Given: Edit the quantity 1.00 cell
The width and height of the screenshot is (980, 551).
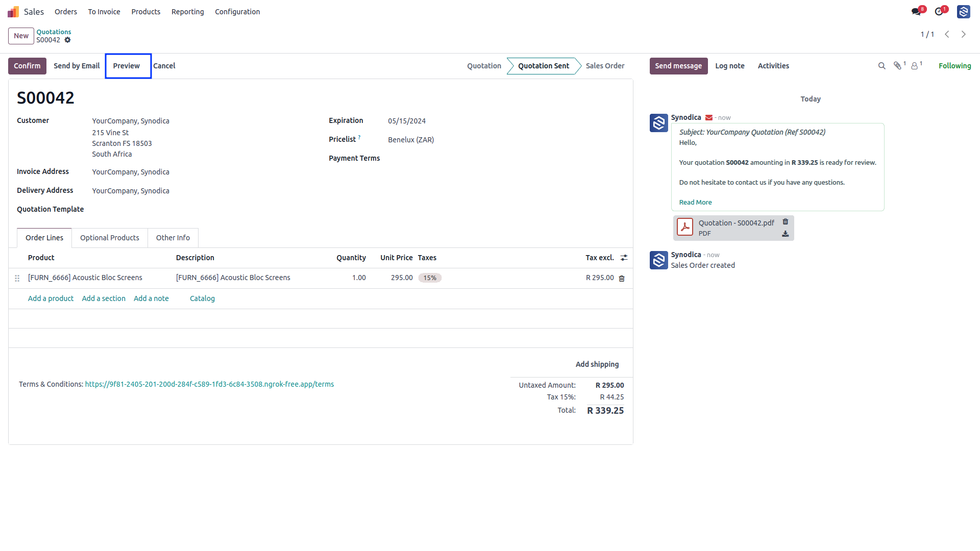Looking at the screenshot, I should pyautogui.click(x=359, y=278).
